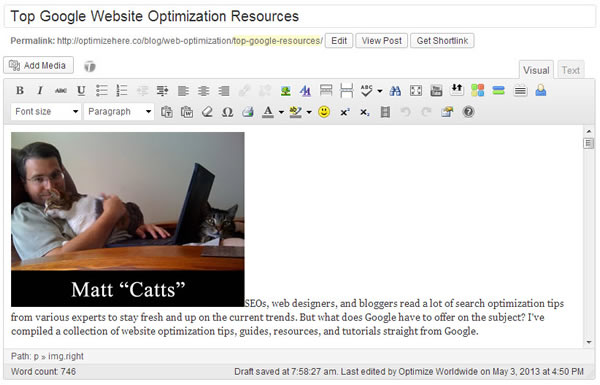600x385 pixels.
Task: Click the round gray icon beside Add Media
Action: coord(90,66)
